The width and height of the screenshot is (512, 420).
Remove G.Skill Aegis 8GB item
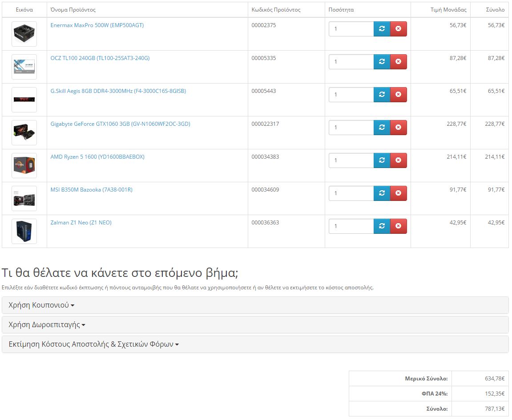[399, 95]
